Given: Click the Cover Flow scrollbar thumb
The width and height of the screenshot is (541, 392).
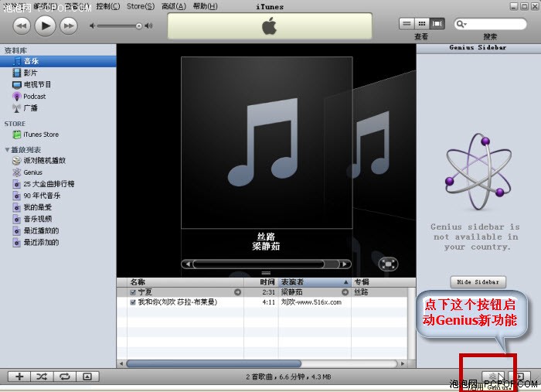Looking at the screenshot, I should 259,264.
